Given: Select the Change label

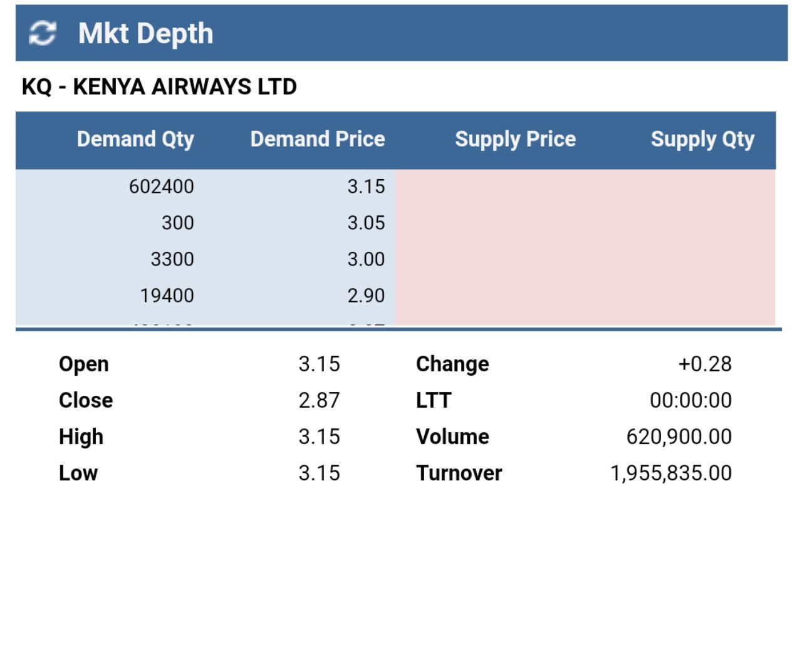Looking at the screenshot, I should (x=452, y=364).
